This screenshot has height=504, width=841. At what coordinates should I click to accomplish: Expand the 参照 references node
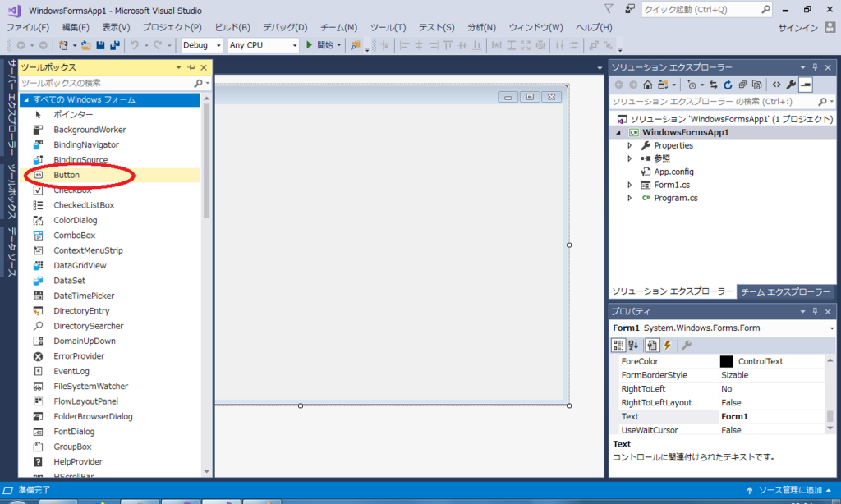pos(630,158)
